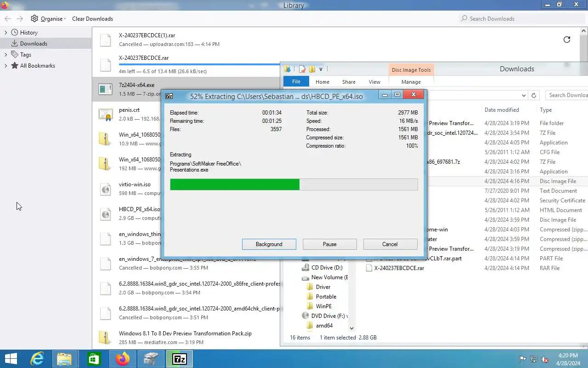Select WinPE folder in navigation pane
588x368 pixels.
(323, 306)
